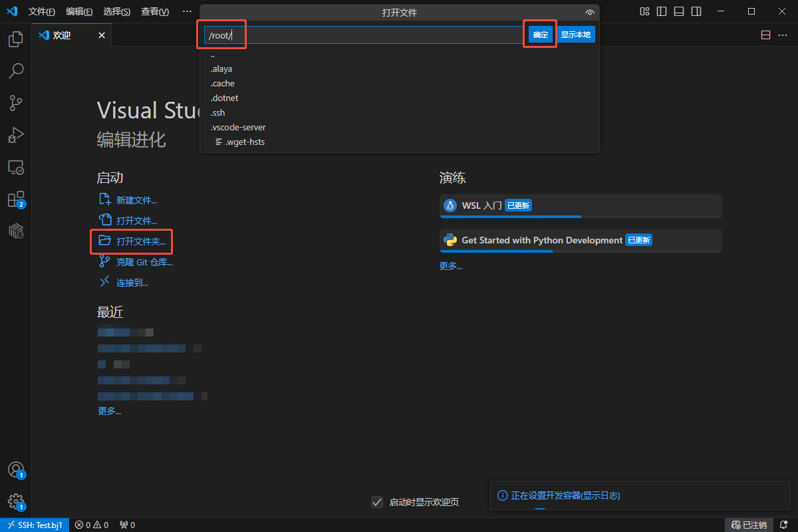Open the Explorer view in activity bar
This screenshot has width=798, height=532.
click(15, 39)
